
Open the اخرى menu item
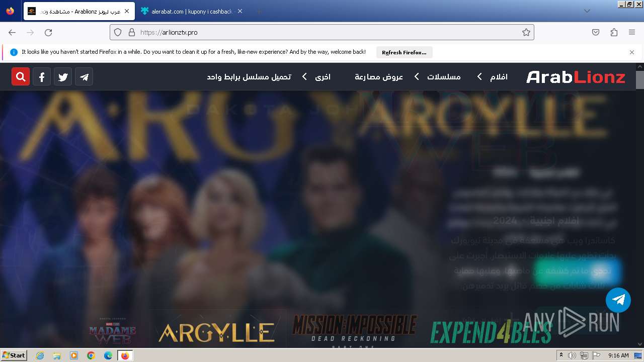tap(323, 77)
